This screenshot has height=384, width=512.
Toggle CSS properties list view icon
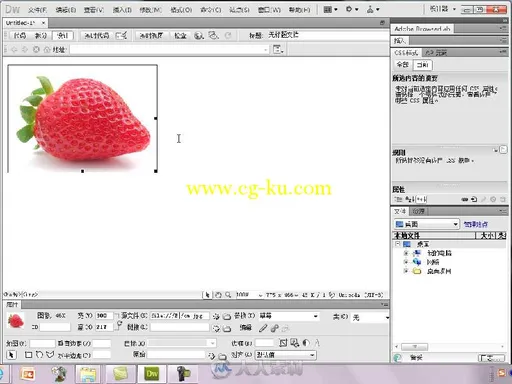410,199
